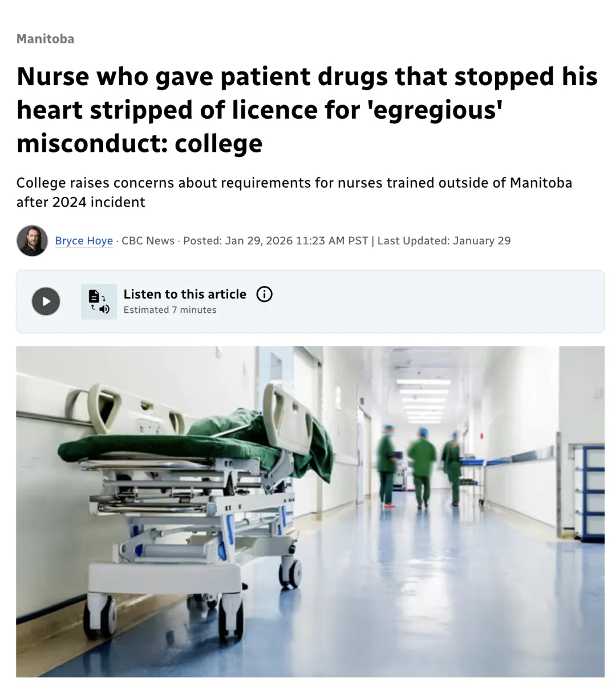This screenshot has width=616, height=685.
Task: Click the subheadline about College concerns
Action: click(x=294, y=192)
